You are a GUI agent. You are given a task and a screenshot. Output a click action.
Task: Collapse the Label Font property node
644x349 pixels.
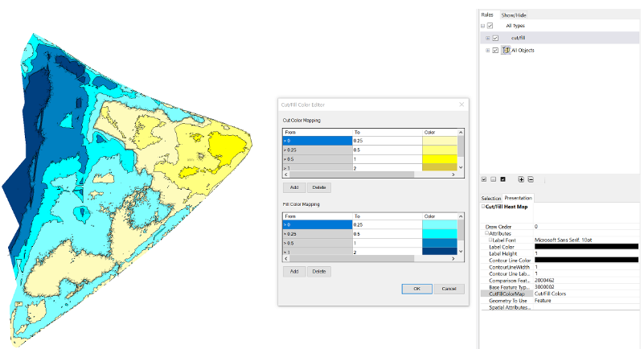(490, 240)
